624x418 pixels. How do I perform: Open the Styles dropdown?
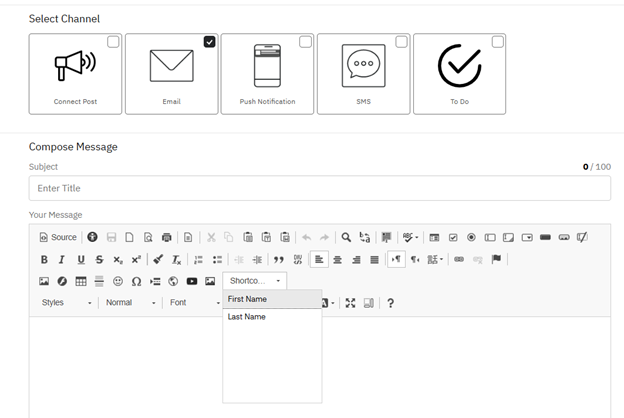point(66,303)
